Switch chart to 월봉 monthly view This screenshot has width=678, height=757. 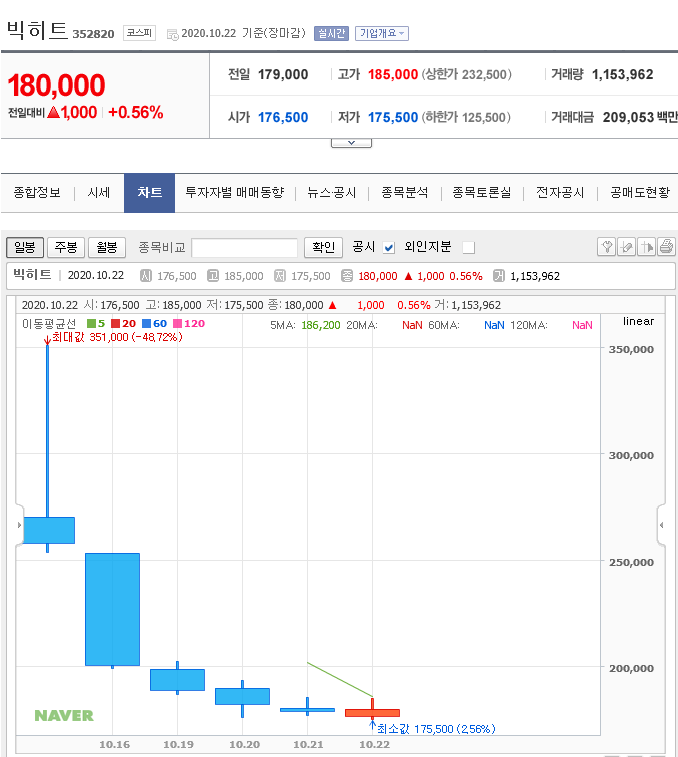pos(106,247)
